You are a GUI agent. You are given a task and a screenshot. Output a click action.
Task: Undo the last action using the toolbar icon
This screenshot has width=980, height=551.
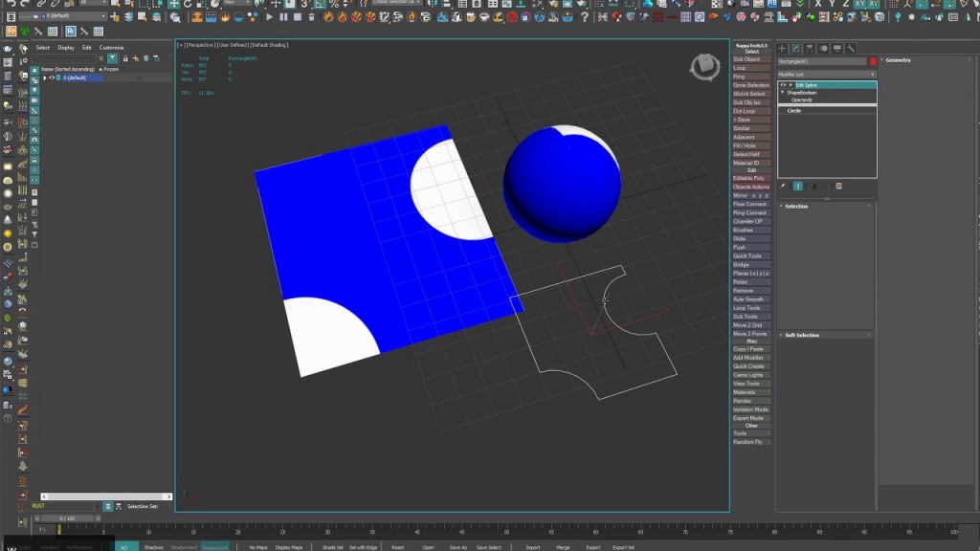tap(11, 7)
